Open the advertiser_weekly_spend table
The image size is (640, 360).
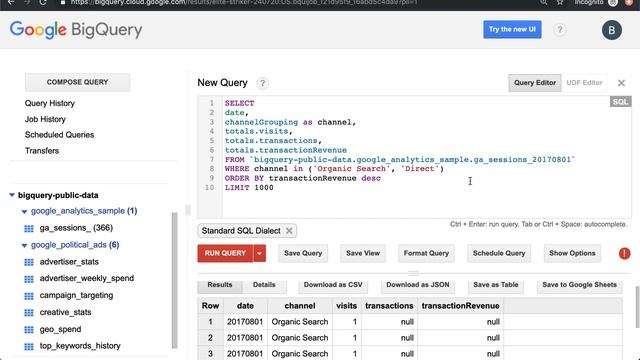pyautogui.click(x=87, y=278)
